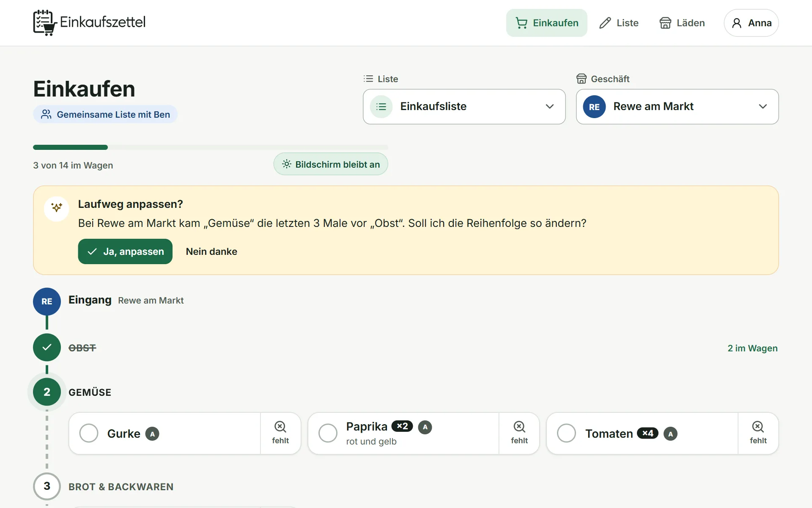Mark Paprika as fehlt

click(x=519, y=433)
